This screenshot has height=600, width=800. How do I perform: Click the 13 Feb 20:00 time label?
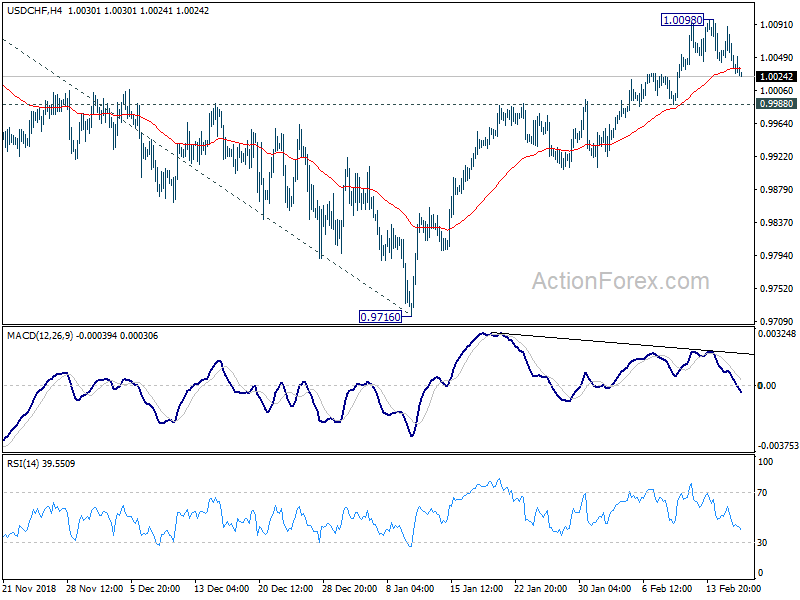734,588
